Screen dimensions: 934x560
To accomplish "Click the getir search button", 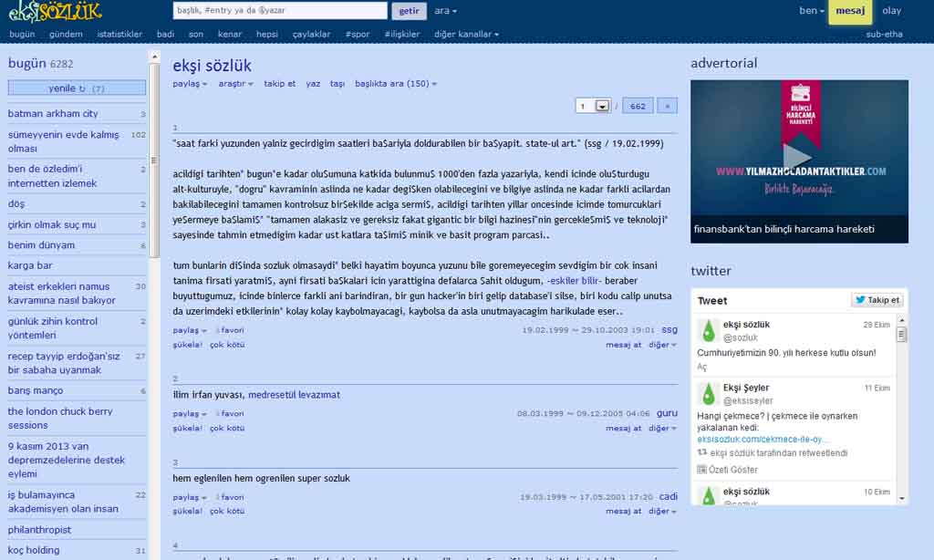I will (x=409, y=11).
